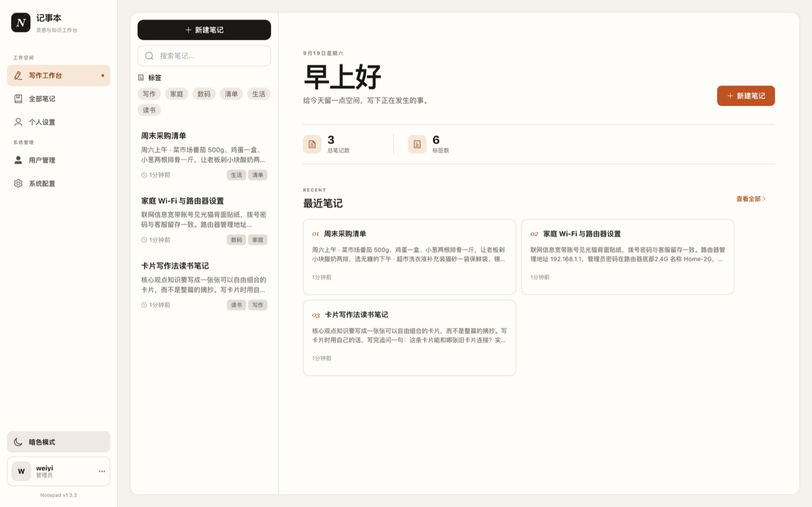
Task: Open the weiyi 管理员 account menu
Action: [x=58, y=471]
